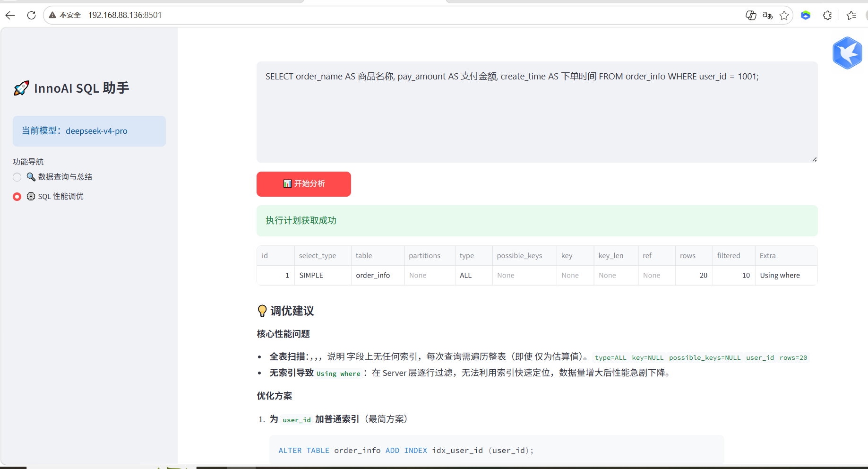The width and height of the screenshot is (868, 469).
Task: Open the favorites list icon
Action: (851, 15)
